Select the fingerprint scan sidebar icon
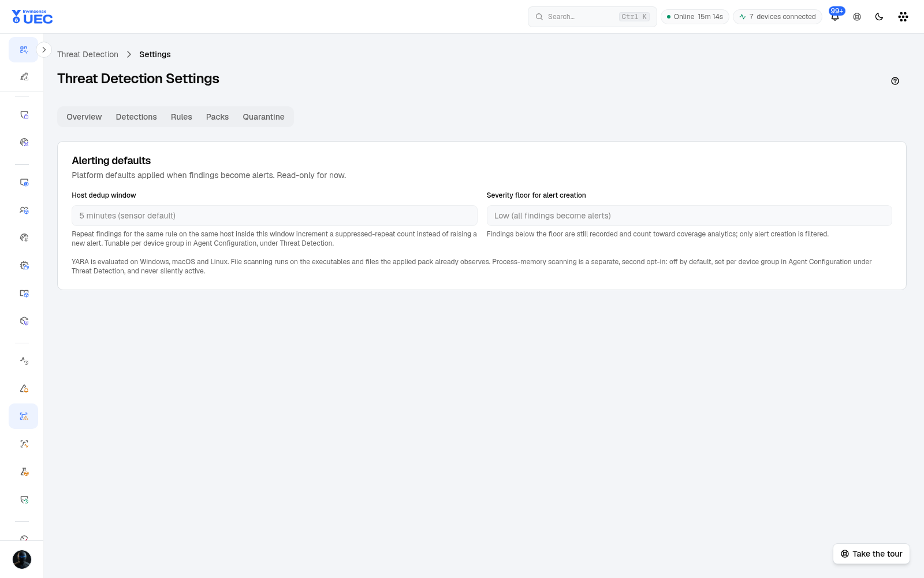 tap(24, 142)
